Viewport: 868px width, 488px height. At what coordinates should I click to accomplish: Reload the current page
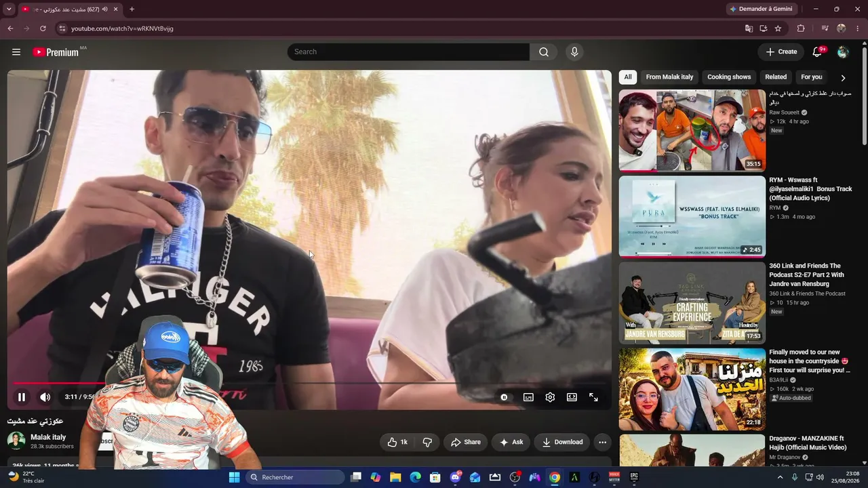(x=43, y=28)
